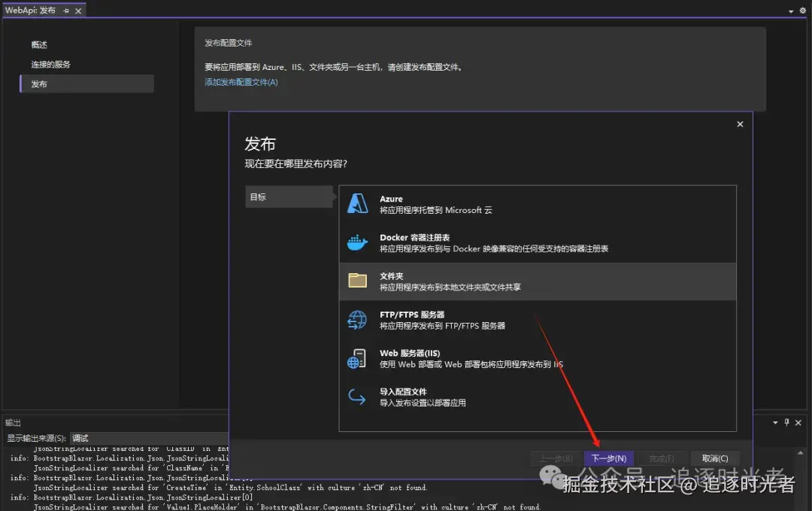Click description 将应用程序发布到本地文件夹或文件共享
This screenshot has height=511, width=812.
coord(450,287)
